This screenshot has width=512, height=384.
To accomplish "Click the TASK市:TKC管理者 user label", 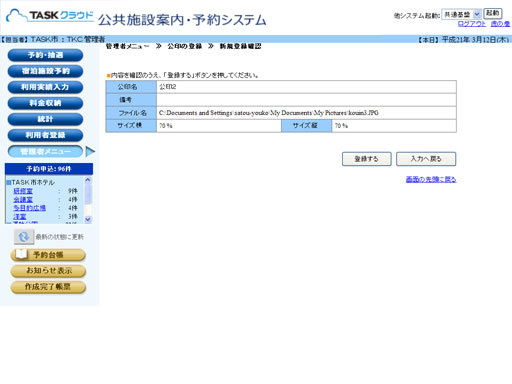I will (x=68, y=39).
